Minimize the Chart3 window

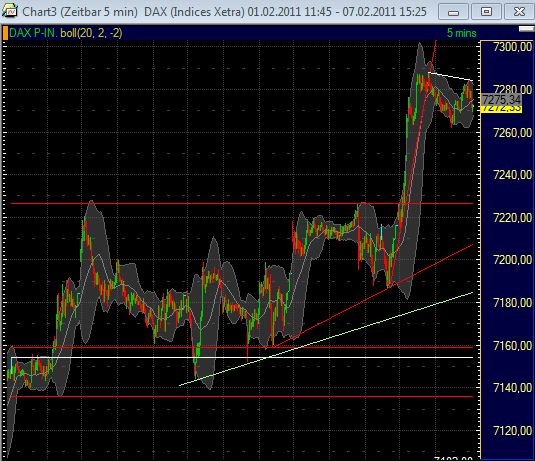pyautogui.click(x=453, y=12)
